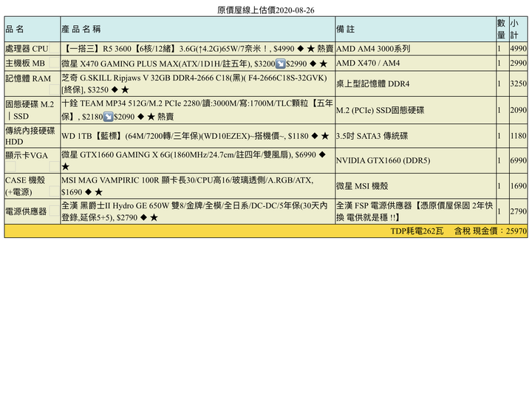Click the 3.5吋 SATA3 傳統碟 remark

pyautogui.click(x=372, y=136)
